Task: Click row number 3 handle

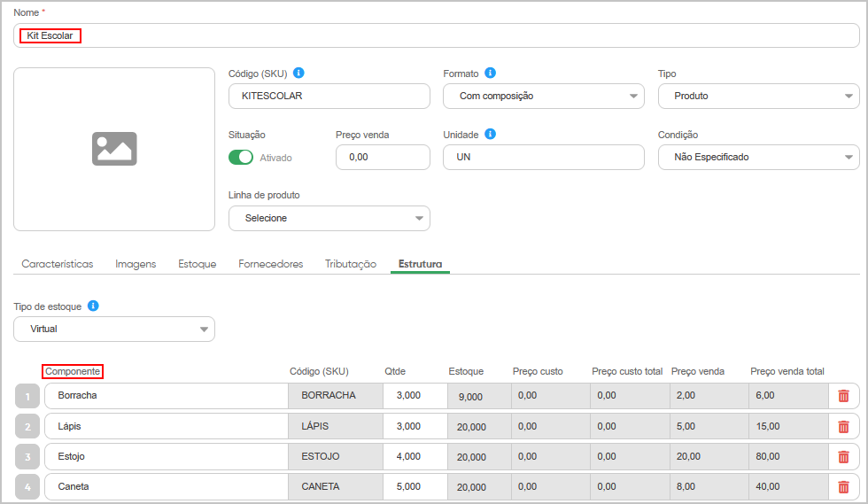Action: (27, 456)
